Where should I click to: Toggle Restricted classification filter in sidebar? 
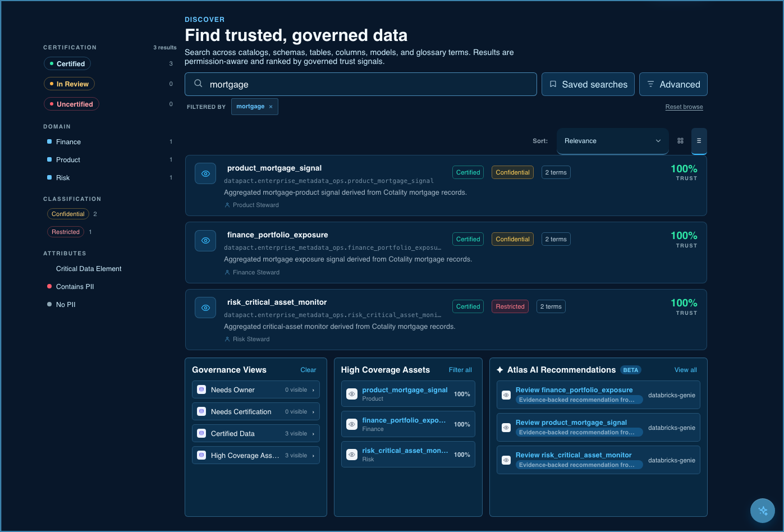pos(66,232)
